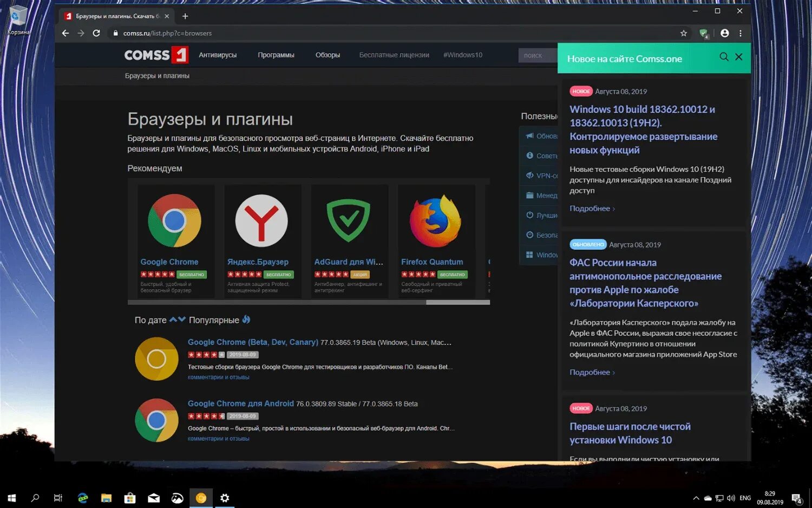
Task: Close the Новое на сайте panel
Action: pyautogui.click(x=739, y=57)
